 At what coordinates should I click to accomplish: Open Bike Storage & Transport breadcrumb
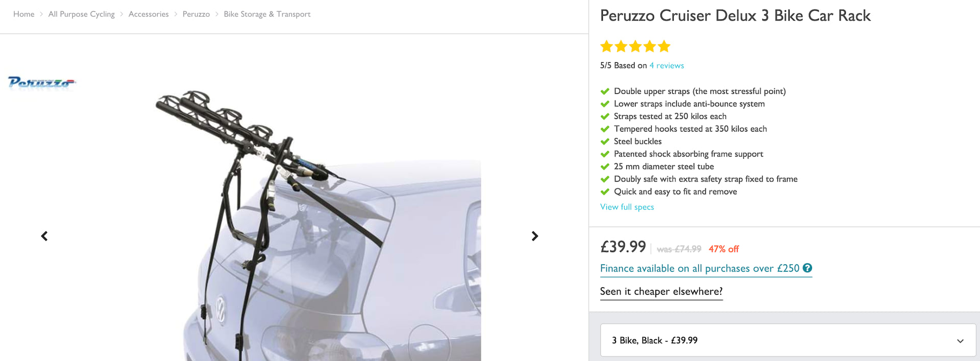click(267, 14)
